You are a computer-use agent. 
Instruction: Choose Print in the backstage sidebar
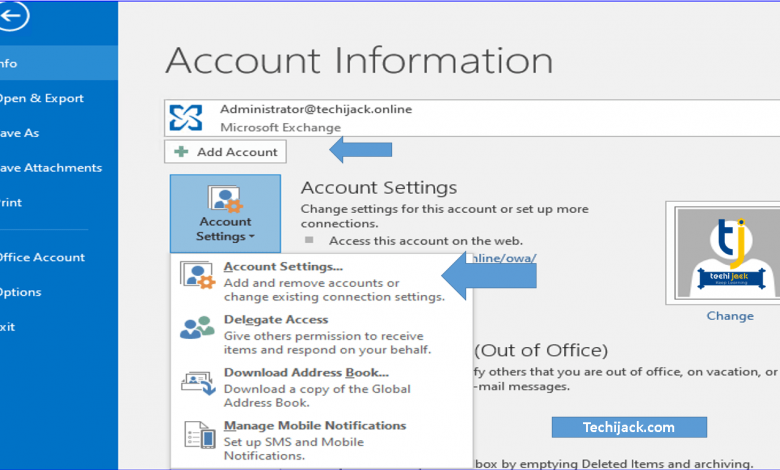[59, 202]
